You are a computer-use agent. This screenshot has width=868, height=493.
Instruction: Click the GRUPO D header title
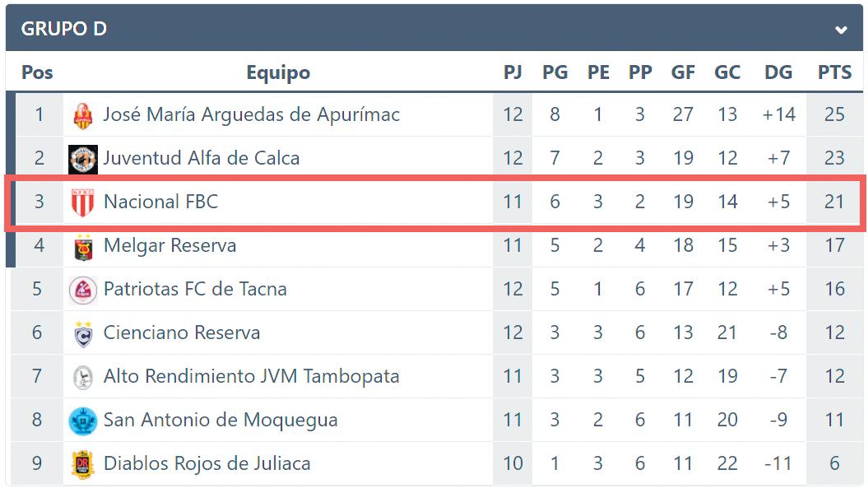point(64,29)
